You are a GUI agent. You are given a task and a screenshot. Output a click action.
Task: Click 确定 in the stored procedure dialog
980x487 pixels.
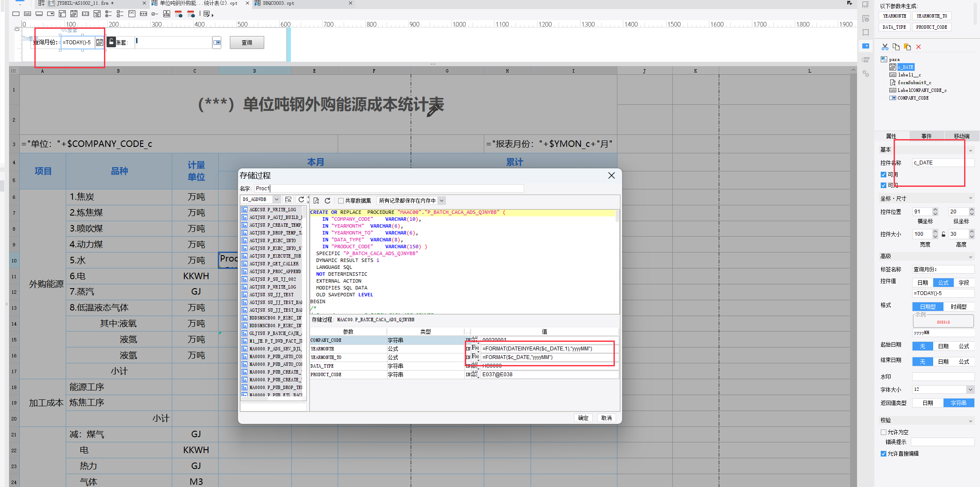coord(583,418)
